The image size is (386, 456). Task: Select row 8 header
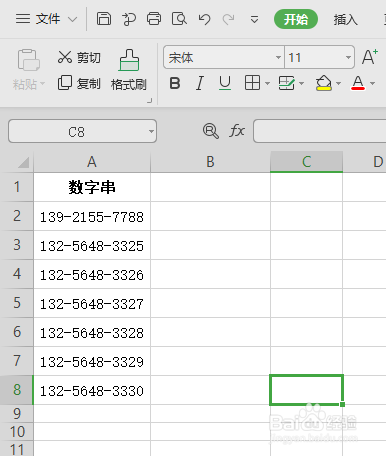17,390
